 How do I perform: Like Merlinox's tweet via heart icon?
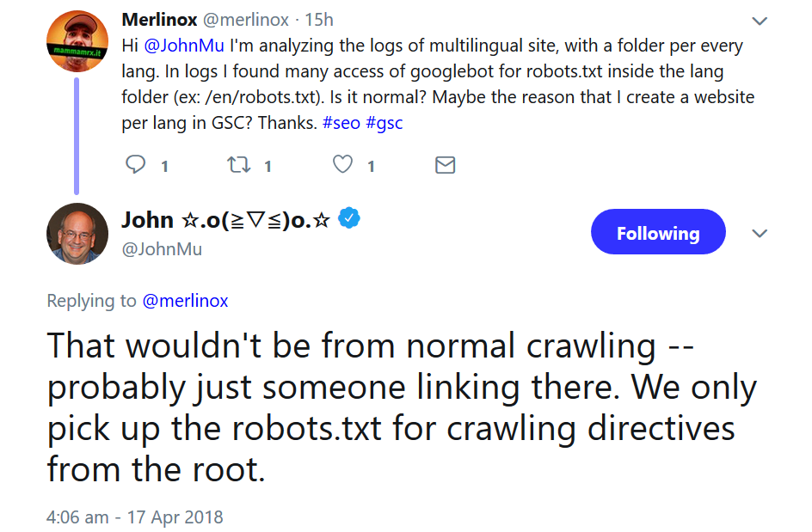[x=342, y=165]
